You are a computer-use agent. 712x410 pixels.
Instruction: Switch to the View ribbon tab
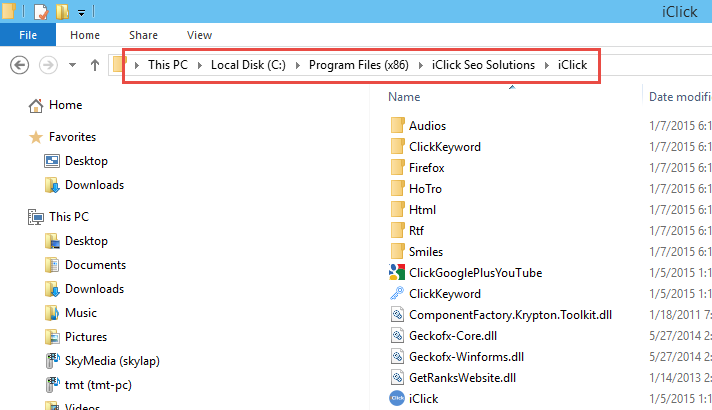[199, 35]
